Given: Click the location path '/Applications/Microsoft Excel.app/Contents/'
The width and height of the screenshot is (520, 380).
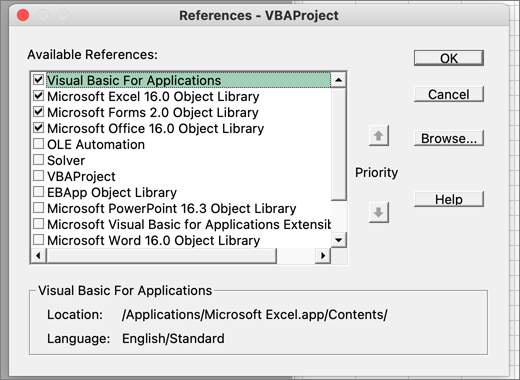Looking at the screenshot, I should point(255,314).
